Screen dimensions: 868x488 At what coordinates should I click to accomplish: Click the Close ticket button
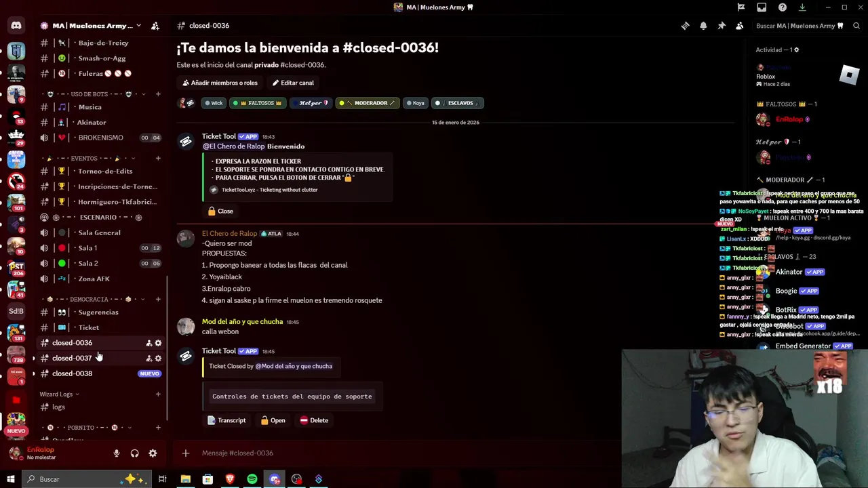coord(220,211)
